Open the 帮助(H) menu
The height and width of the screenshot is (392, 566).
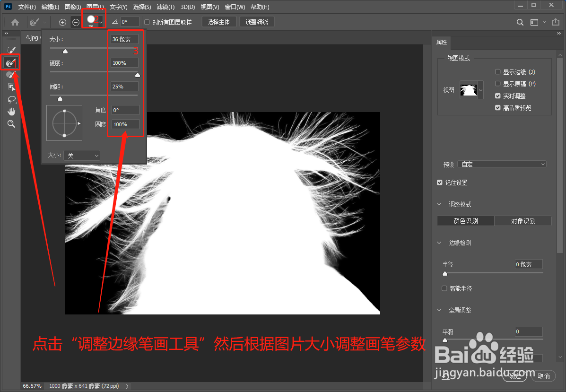coord(260,7)
